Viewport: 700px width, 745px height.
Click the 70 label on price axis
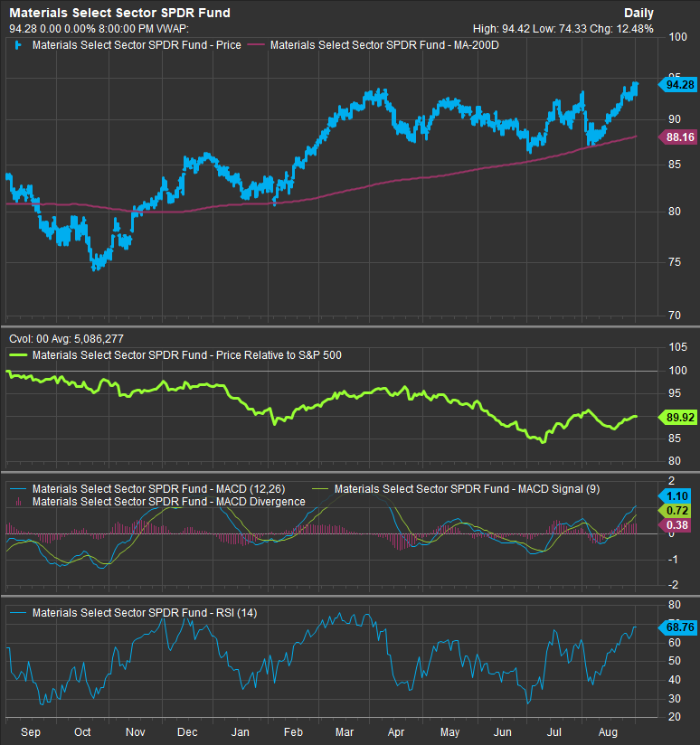[x=675, y=316]
